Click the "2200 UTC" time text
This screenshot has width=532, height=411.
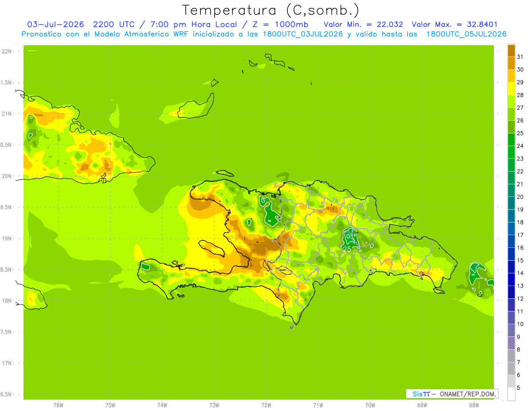tap(114, 24)
